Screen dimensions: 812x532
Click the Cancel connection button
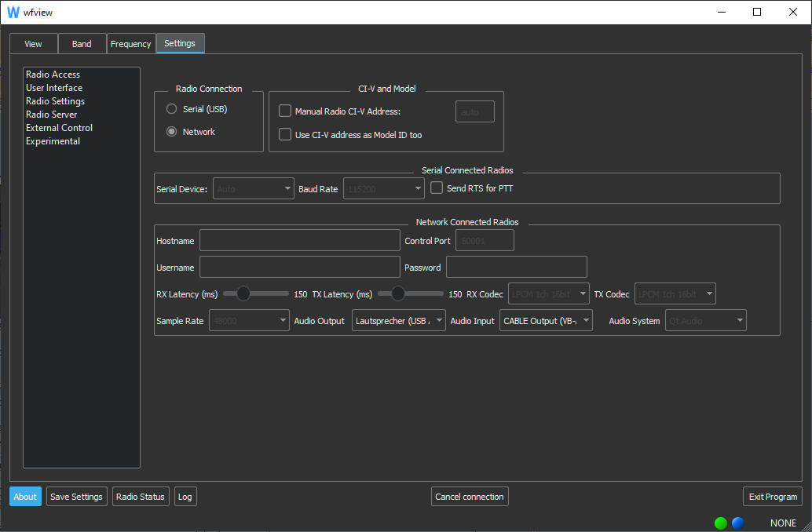pyautogui.click(x=470, y=497)
